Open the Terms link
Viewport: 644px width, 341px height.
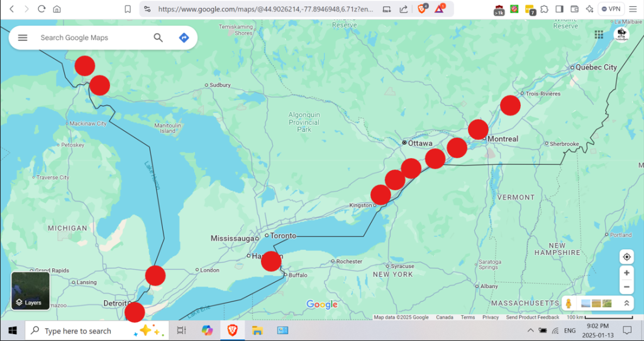467,317
